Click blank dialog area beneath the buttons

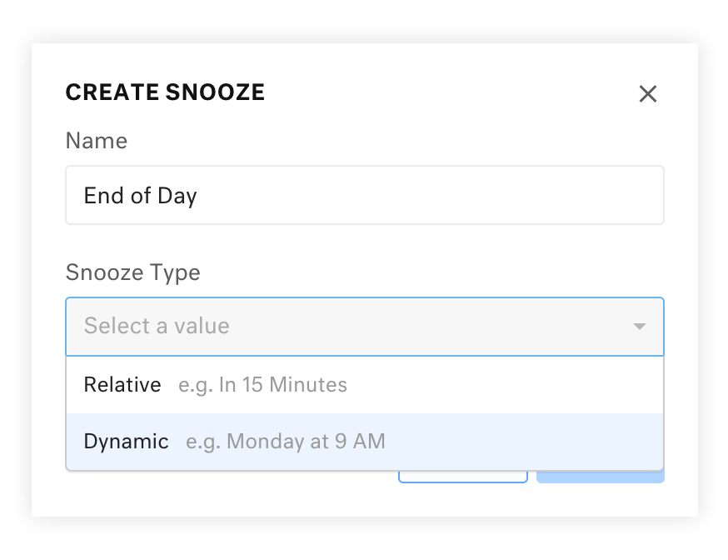pos(365,500)
